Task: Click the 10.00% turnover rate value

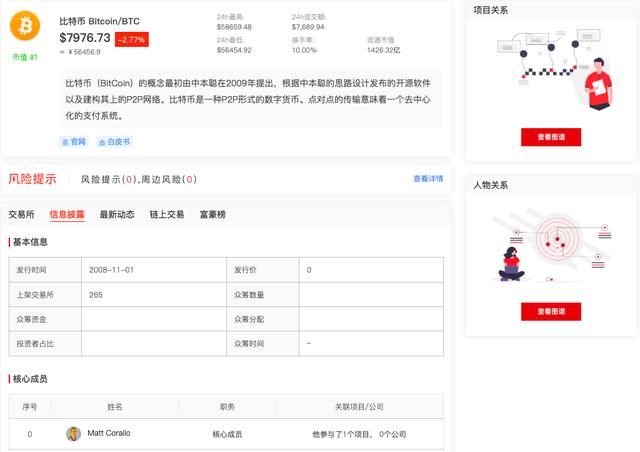Action: (304, 50)
